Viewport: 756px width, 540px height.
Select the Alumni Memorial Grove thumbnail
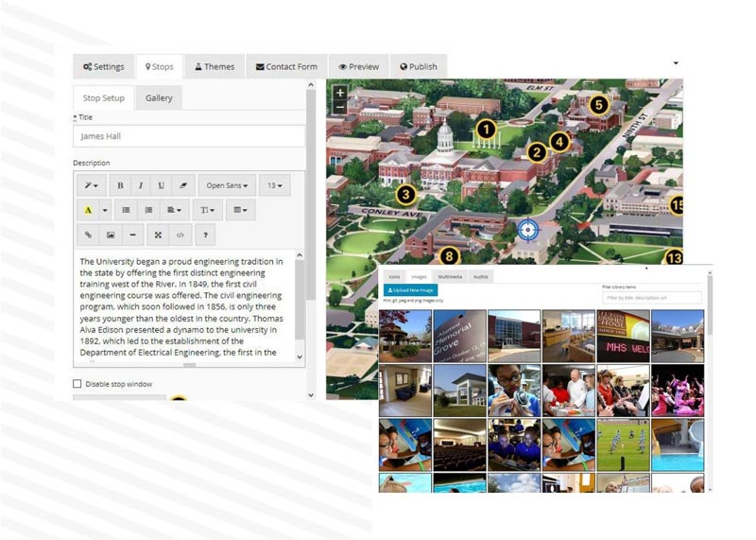[x=460, y=337]
